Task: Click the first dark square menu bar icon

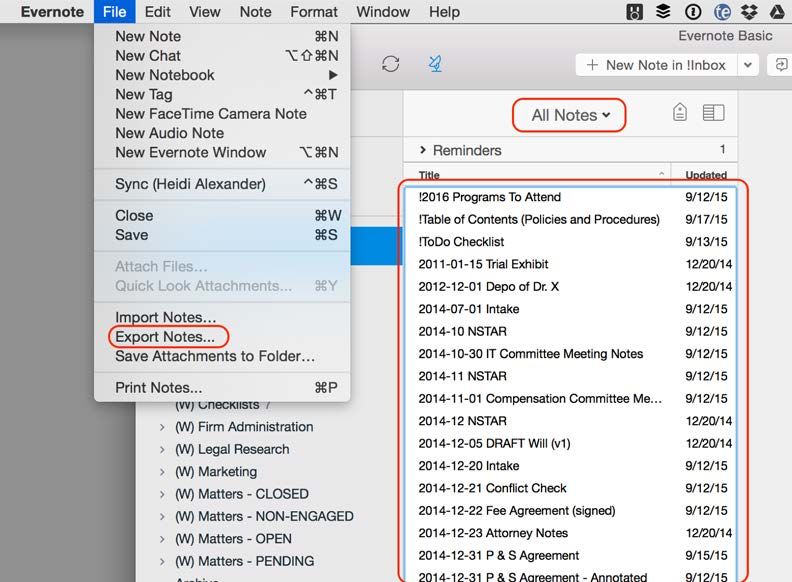Action: [x=634, y=12]
